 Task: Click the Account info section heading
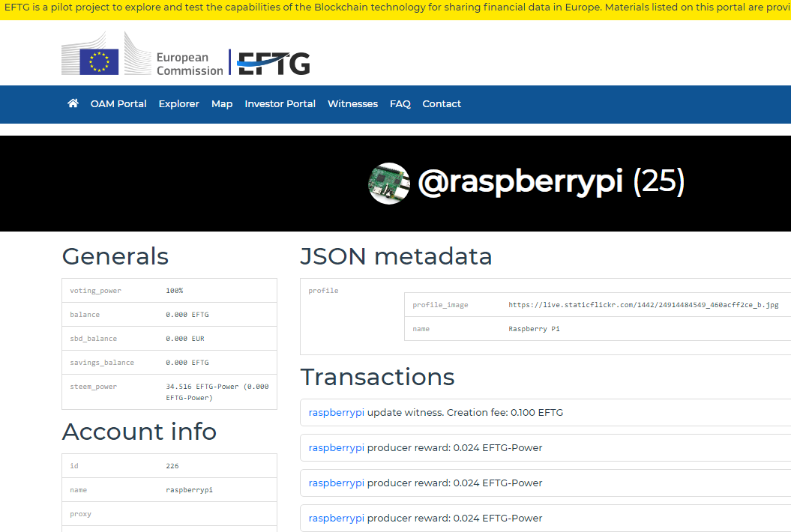pyautogui.click(x=139, y=432)
